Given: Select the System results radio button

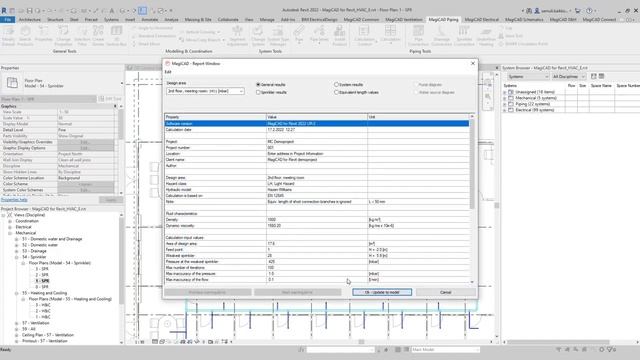Looking at the screenshot, I should pos(336,84).
